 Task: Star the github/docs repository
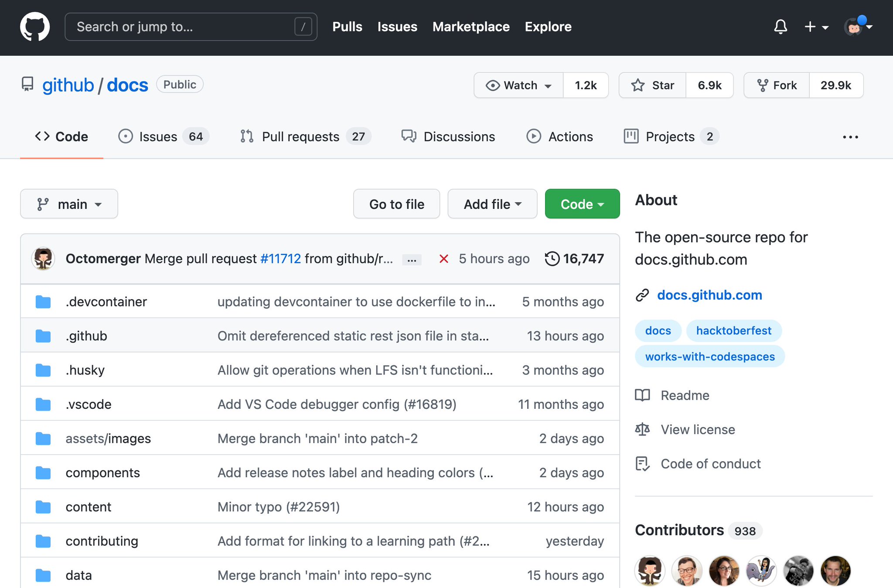point(651,85)
